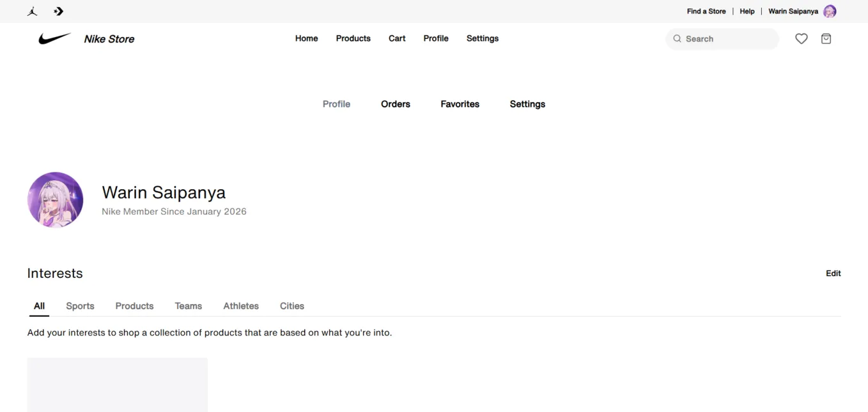Open the Settings sub-navigation tab
This screenshot has width=868, height=412.
[527, 104]
